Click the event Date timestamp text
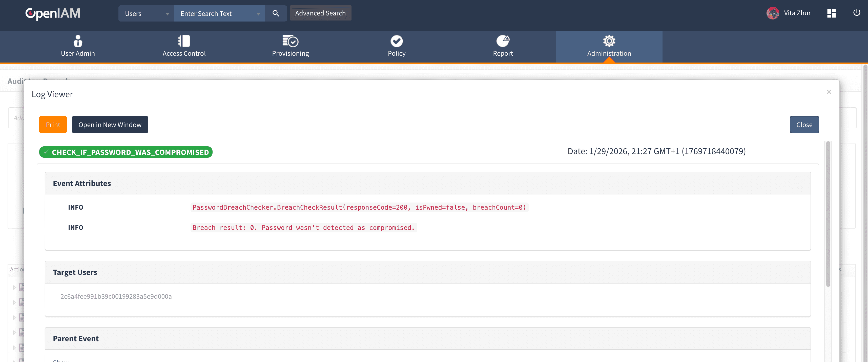Image resolution: width=868 pixels, height=362 pixels. pyautogui.click(x=656, y=151)
